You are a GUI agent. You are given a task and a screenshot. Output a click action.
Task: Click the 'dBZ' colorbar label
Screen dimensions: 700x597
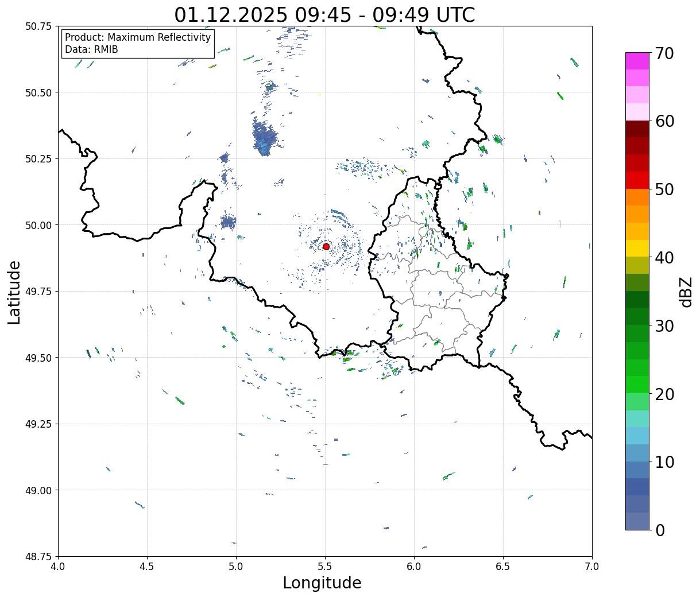click(x=686, y=292)
